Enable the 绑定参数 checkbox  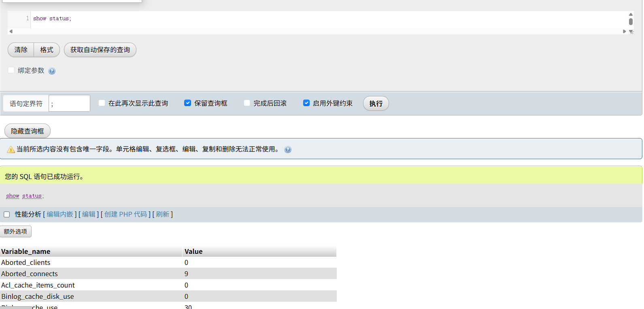click(11, 70)
